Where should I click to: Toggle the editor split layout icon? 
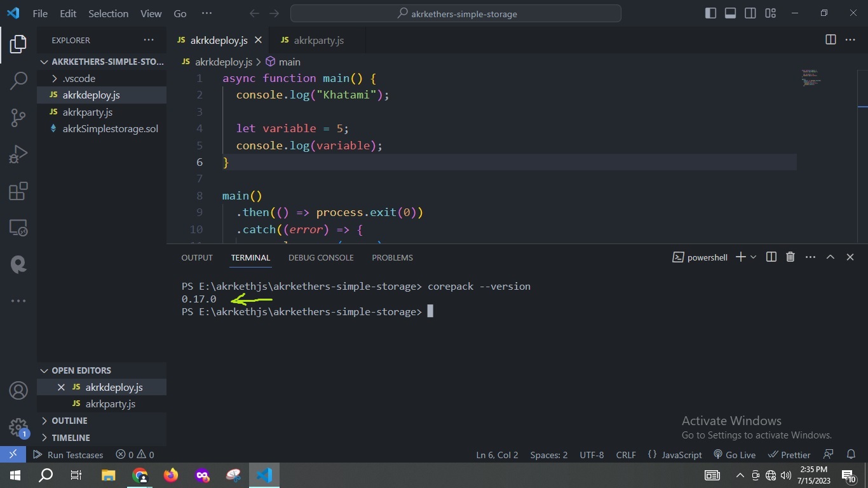click(x=830, y=39)
